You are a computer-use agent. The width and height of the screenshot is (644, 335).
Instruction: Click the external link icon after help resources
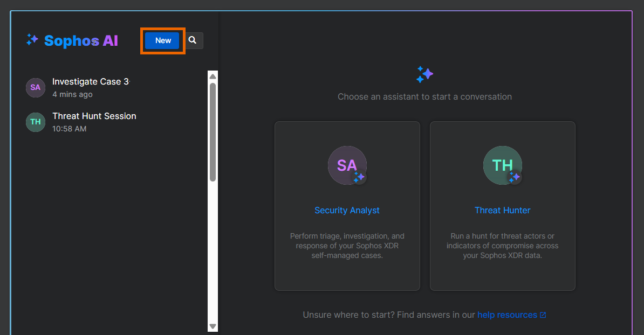point(543,315)
